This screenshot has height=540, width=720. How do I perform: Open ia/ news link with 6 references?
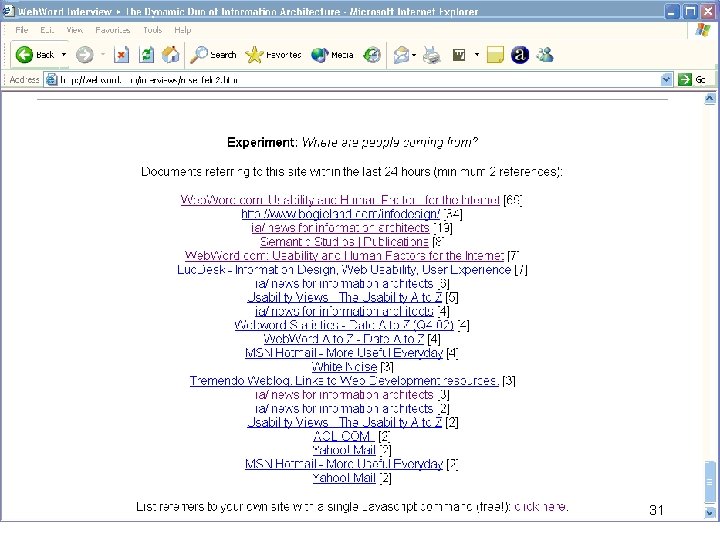tap(344, 283)
